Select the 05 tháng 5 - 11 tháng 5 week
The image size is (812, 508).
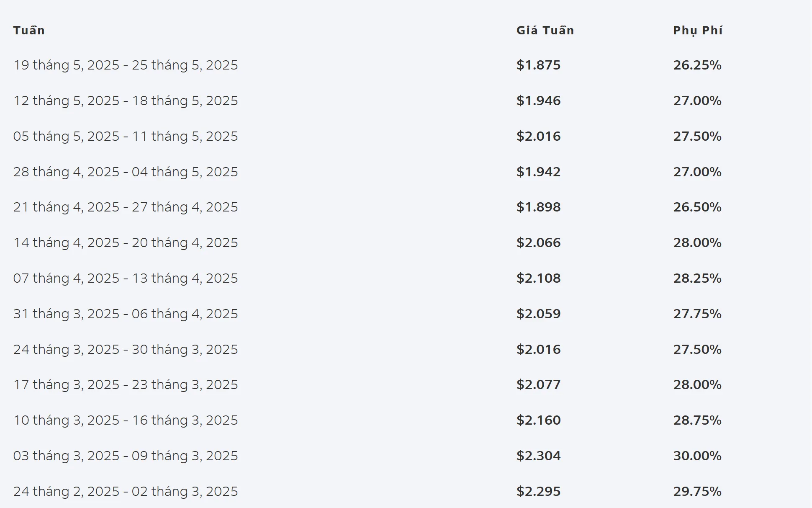click(x=126, y=136)
